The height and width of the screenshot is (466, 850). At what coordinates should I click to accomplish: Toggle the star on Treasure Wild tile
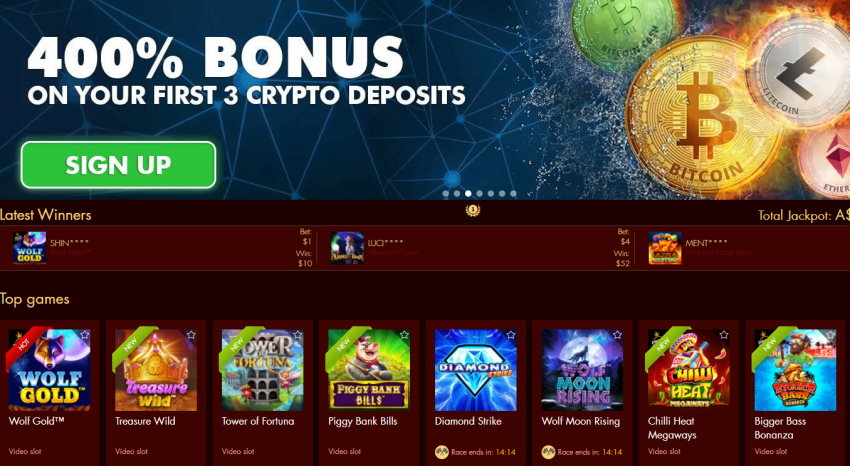191,335
